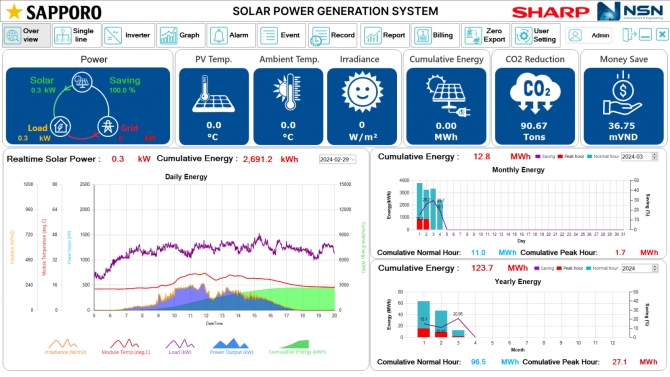Click the Grid tower icon
This screenshot has height=377, width=670.
108,127
